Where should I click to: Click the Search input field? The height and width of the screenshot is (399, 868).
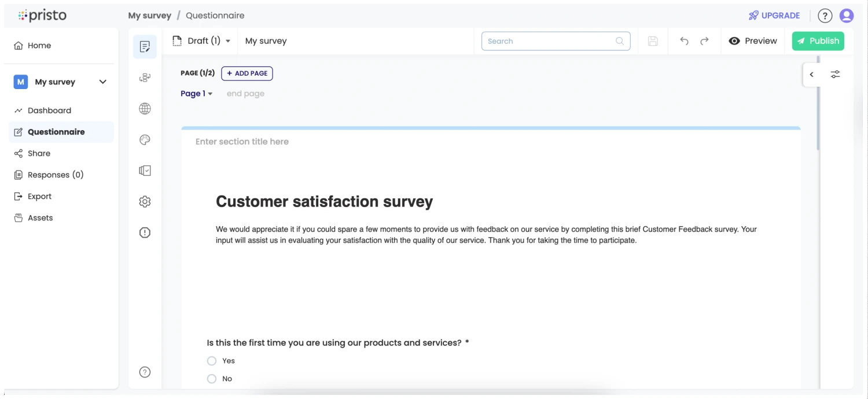[550, 41]
